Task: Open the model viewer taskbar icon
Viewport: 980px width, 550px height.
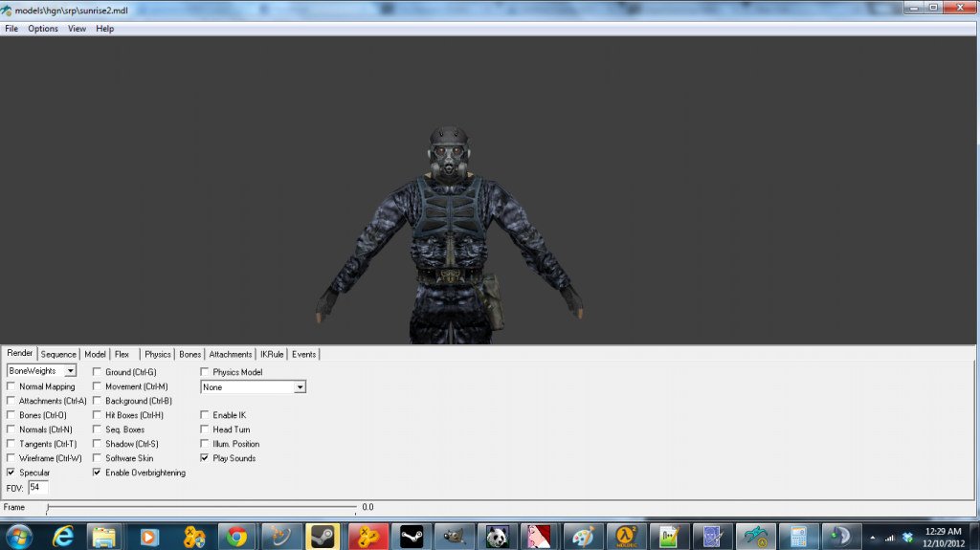Action: click(756, 537)
